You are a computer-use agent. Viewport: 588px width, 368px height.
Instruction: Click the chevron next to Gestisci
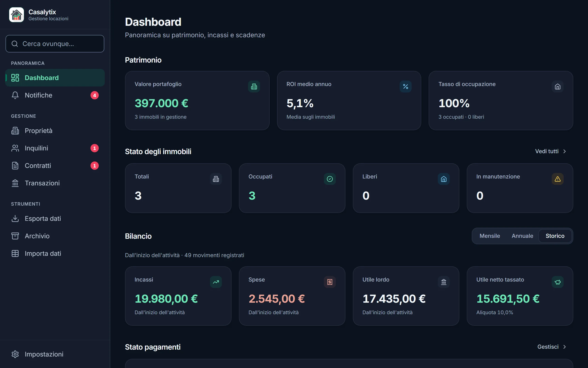[x=564, y=347]
